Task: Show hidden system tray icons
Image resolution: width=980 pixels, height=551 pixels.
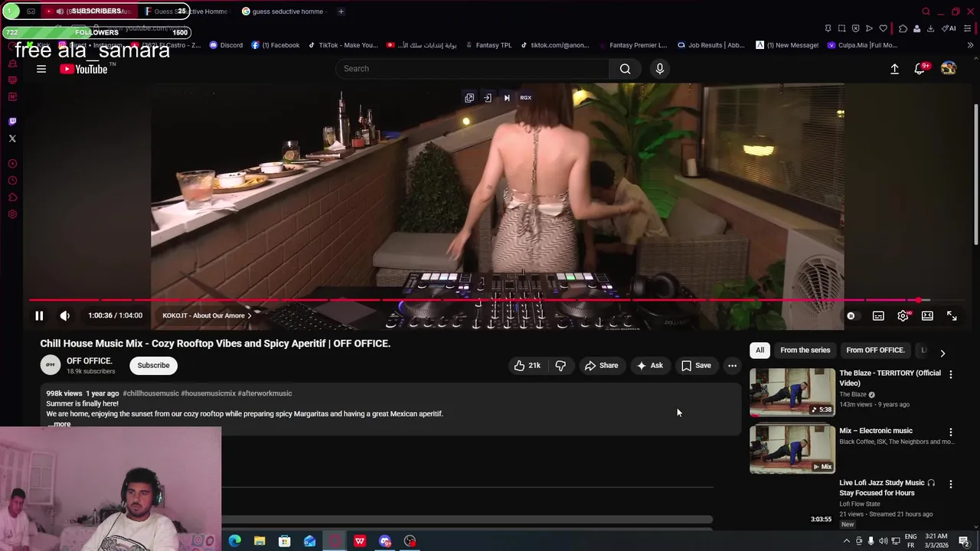Action: [x=847, y=541]
